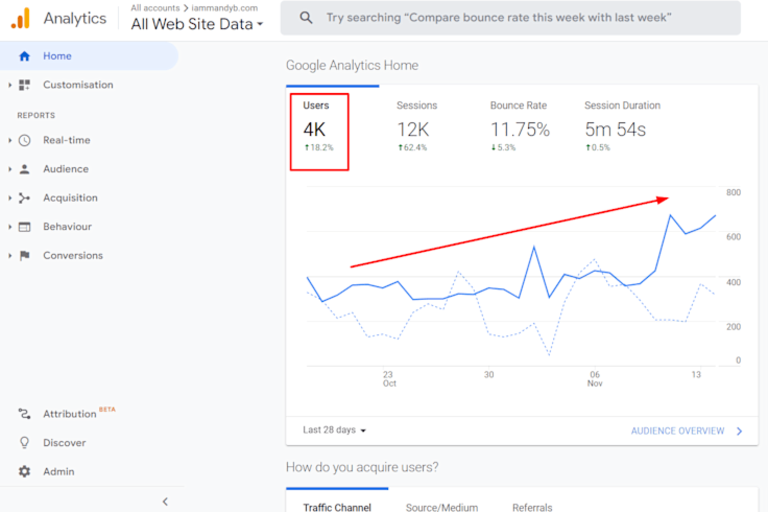Screen dimensions: 768x512
Task: Expand the Customisation tree arrow
Action: tap(10, 85)
